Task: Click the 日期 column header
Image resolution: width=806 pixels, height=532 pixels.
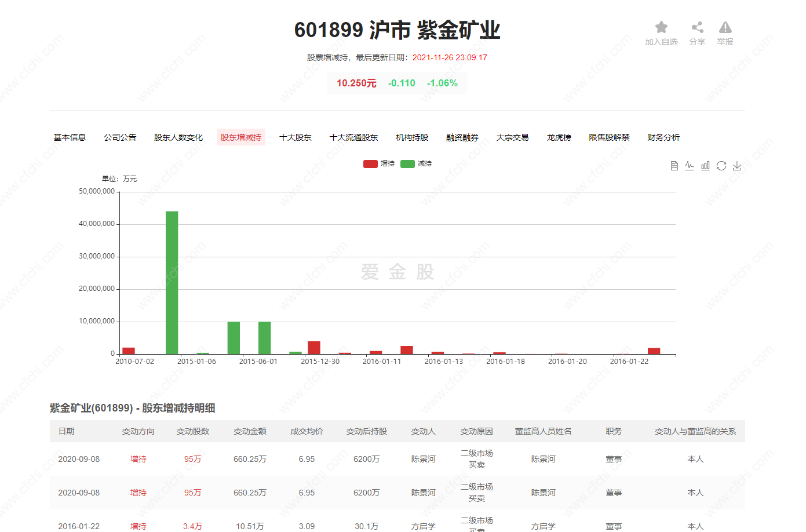Action: click(67, 431)
